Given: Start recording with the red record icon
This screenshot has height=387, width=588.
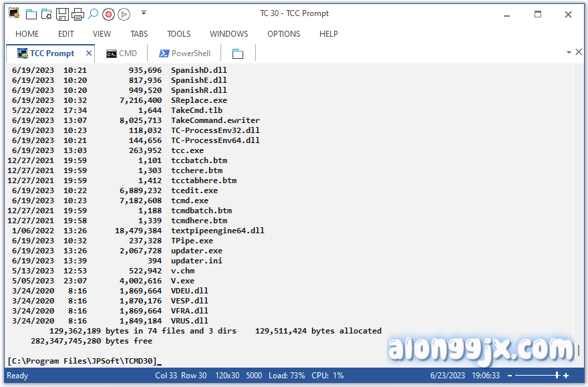Looking at the screenshot, I should (x=108, y=13).
